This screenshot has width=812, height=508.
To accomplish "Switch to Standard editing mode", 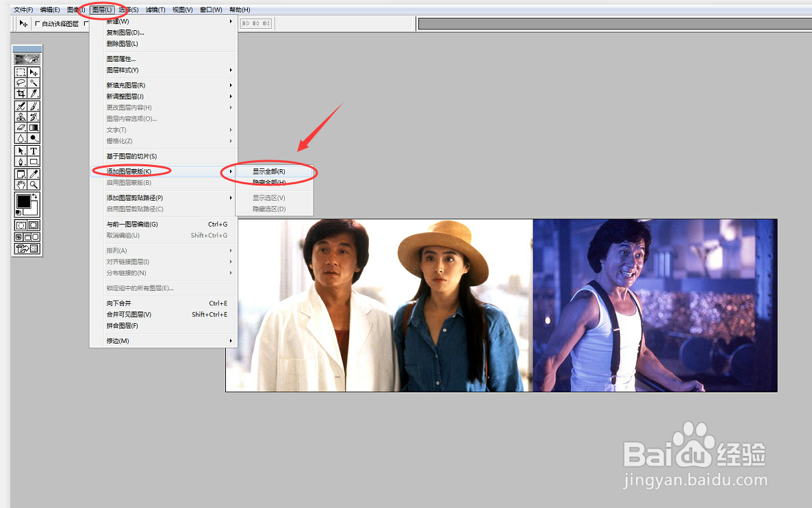I will tap(21, 225).
